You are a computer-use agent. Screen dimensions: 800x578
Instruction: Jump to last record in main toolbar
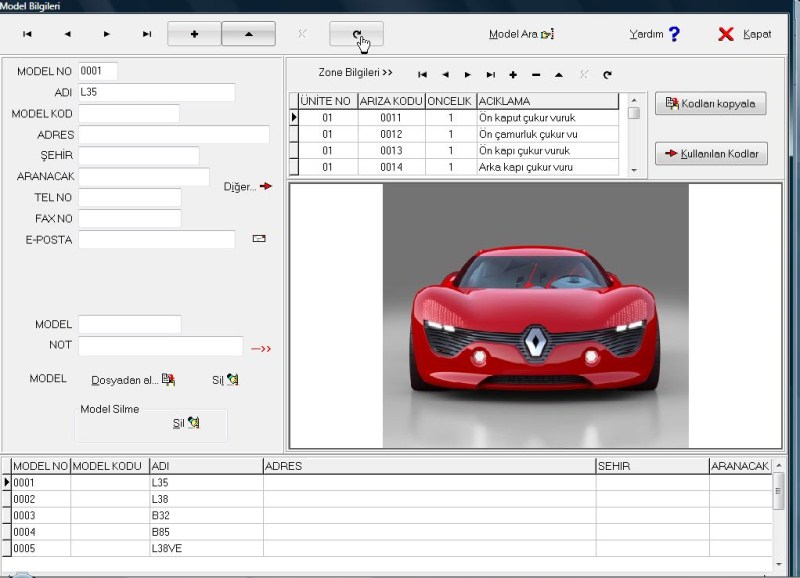pos(147,34)
